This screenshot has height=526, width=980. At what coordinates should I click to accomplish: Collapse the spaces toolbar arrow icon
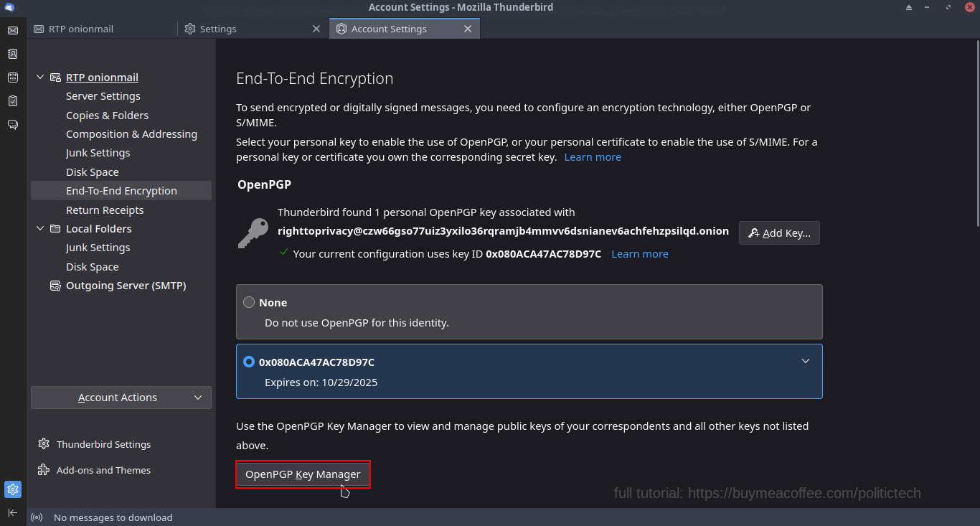(x=12, y=512)
